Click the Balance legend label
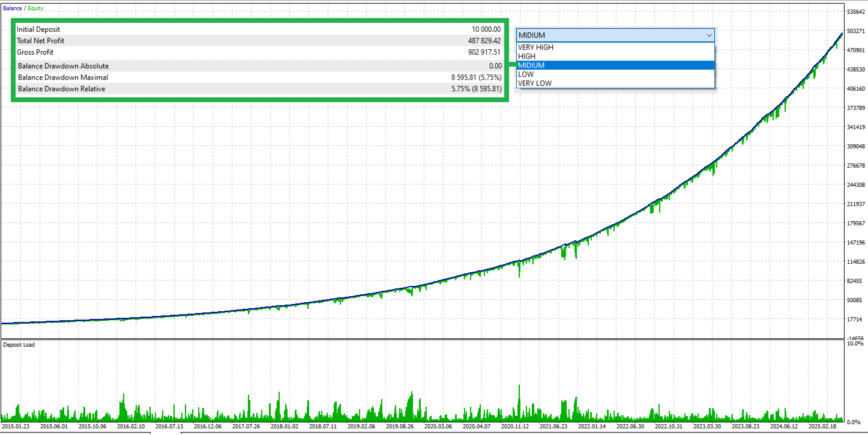 tap(13, 8)
